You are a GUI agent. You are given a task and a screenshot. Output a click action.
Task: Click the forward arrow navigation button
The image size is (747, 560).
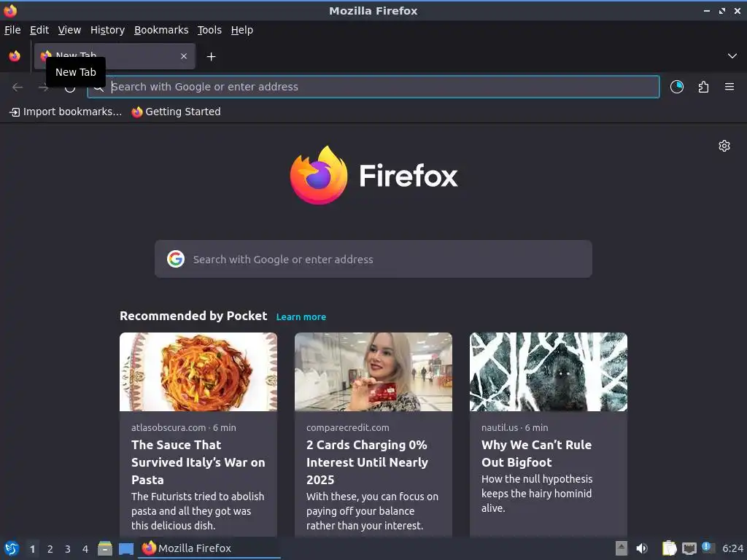coord(43,87)
